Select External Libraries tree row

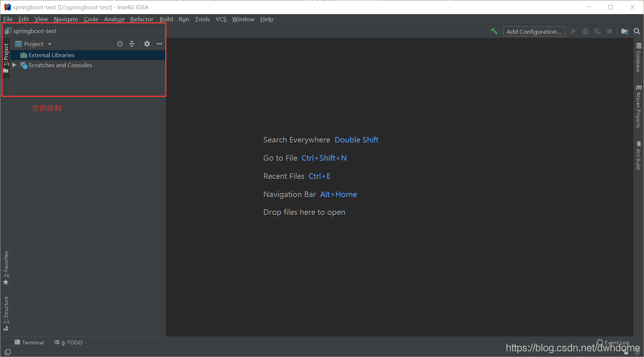pos(88,55)
